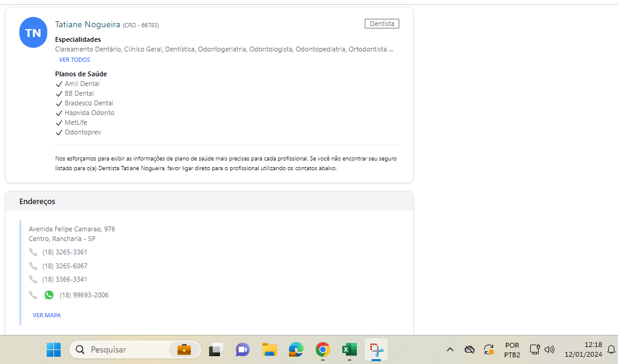Click the Odontoprev plan text
Screen dimensions: 618x364
point(83,132)
